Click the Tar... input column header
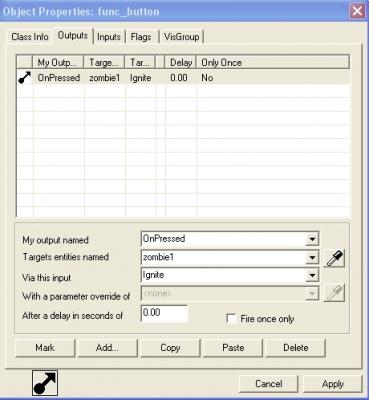 click(x=140, y=62)
